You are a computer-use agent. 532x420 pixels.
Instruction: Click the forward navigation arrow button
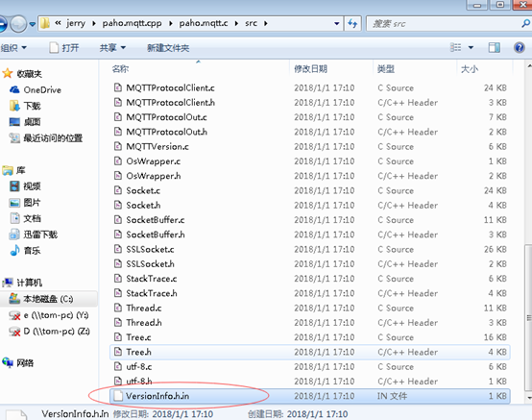pyautogui.click(x=18, y=24)
